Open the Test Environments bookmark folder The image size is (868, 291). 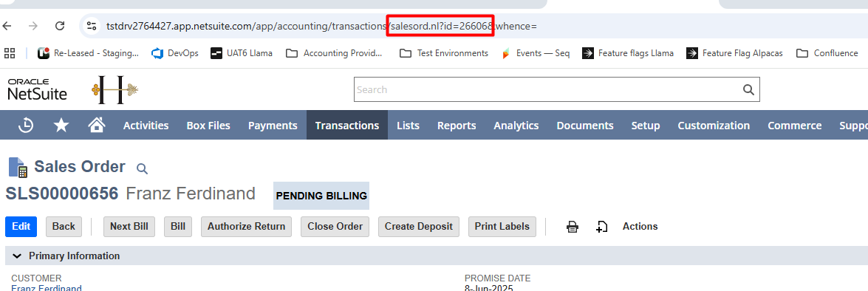coord(445,53)
